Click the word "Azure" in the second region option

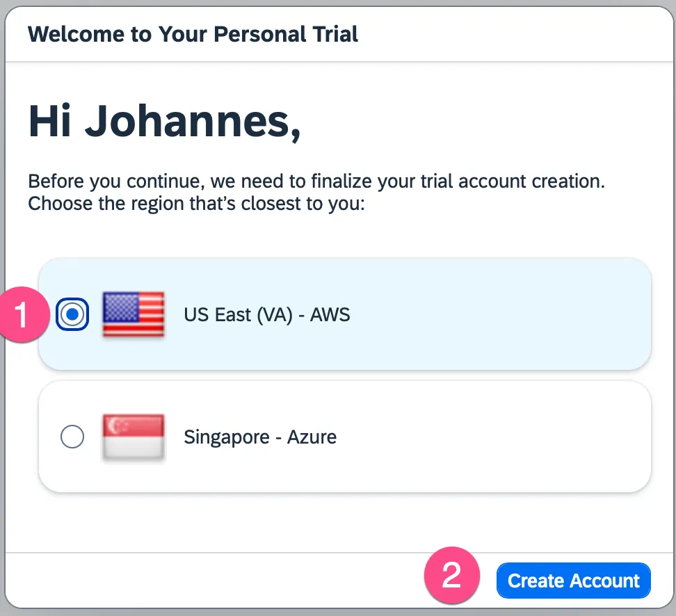coord(312,437)
